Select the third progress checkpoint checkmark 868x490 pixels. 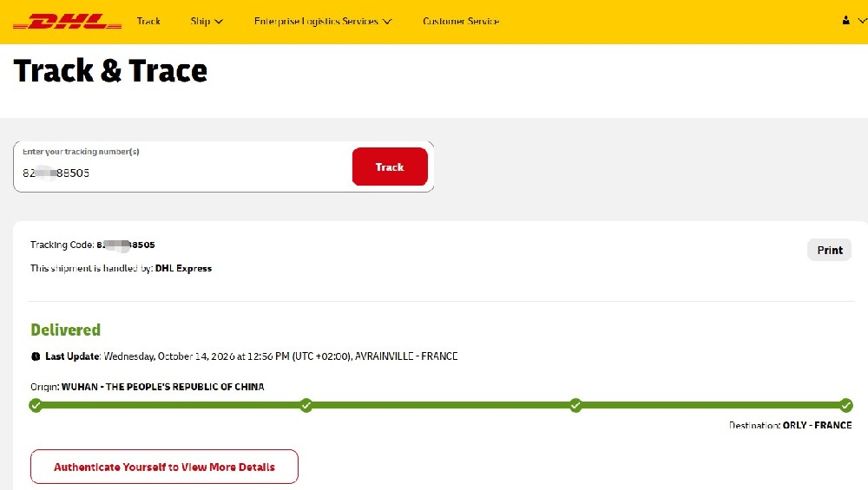(575, 405)
